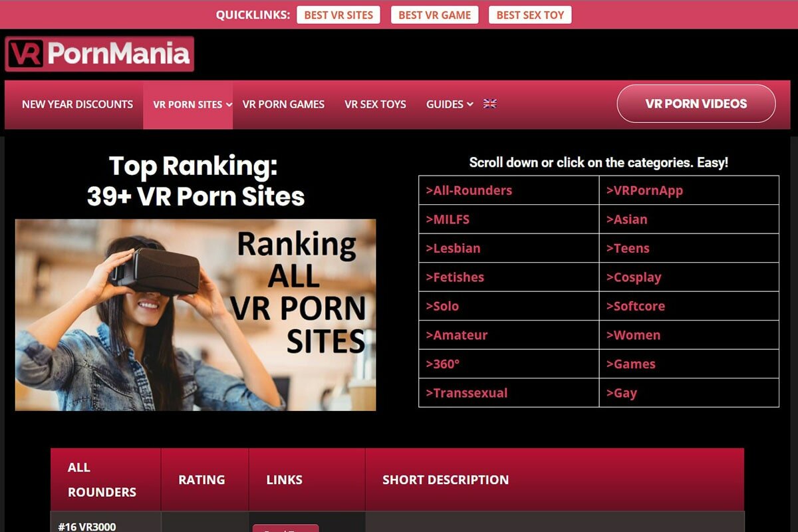Jump to the 360° category
This screenshot has height=532, width=798.
point(443,364)
